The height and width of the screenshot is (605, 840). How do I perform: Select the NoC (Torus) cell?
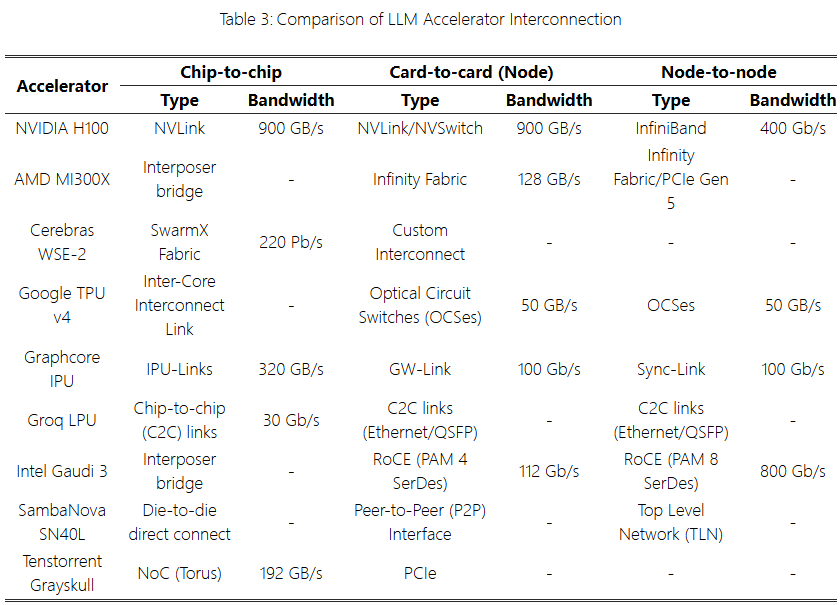pos(180,574)
